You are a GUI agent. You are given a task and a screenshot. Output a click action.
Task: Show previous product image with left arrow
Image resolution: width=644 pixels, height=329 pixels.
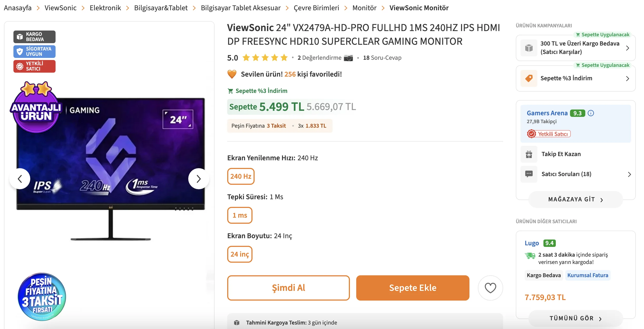[20, 179]
